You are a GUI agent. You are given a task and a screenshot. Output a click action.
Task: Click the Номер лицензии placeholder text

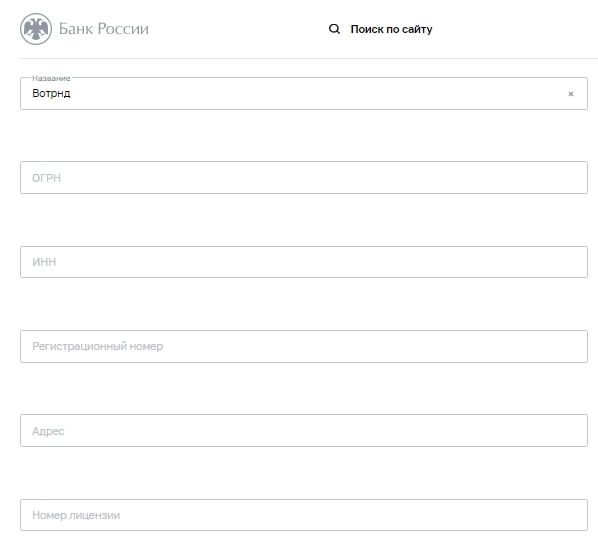(76, 515)
